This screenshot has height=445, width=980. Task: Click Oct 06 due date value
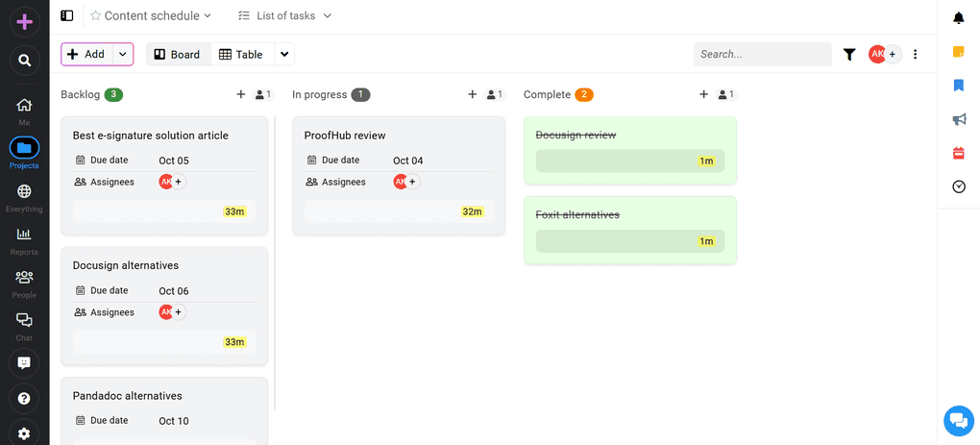[x=174, y=290]
